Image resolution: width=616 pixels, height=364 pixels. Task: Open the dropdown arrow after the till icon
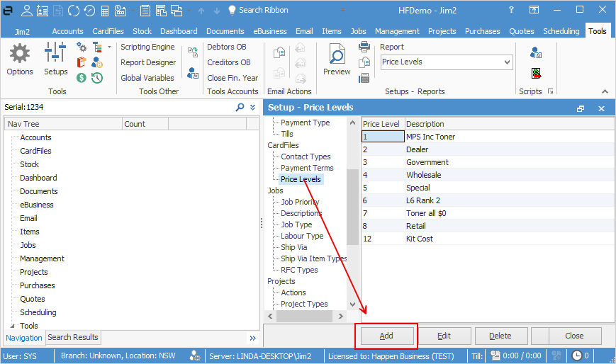[133, 11]
